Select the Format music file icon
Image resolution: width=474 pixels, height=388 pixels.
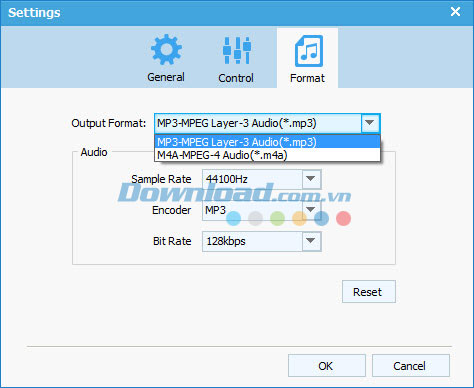(309, 51)
